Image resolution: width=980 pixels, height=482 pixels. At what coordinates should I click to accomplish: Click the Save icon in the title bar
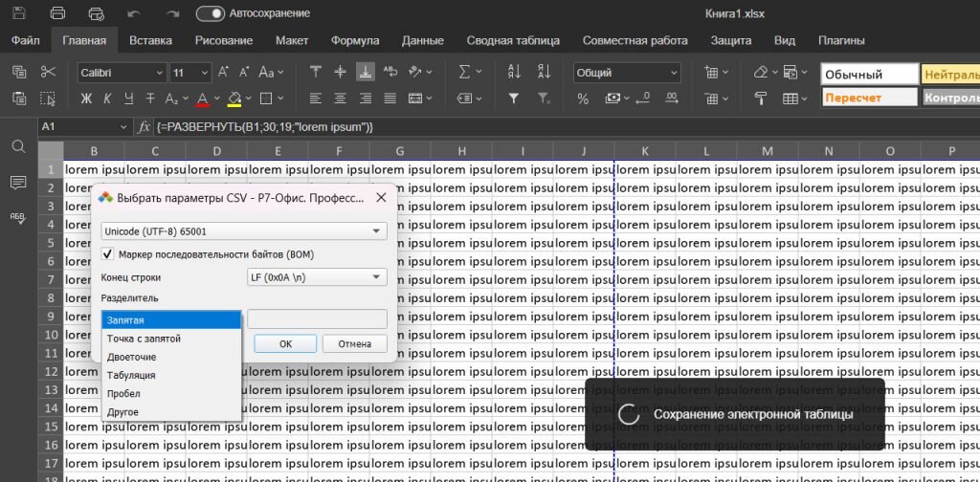[x=19, y=13]
